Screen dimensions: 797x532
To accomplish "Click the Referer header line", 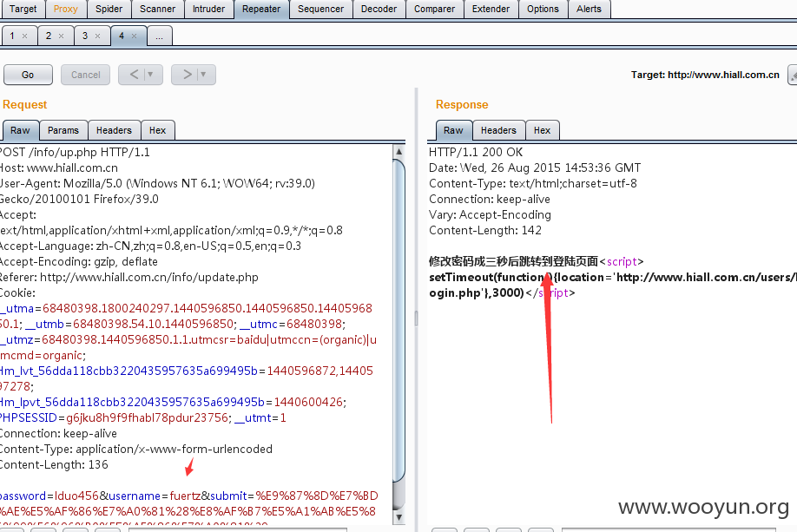I will click(x=128, y=278).
